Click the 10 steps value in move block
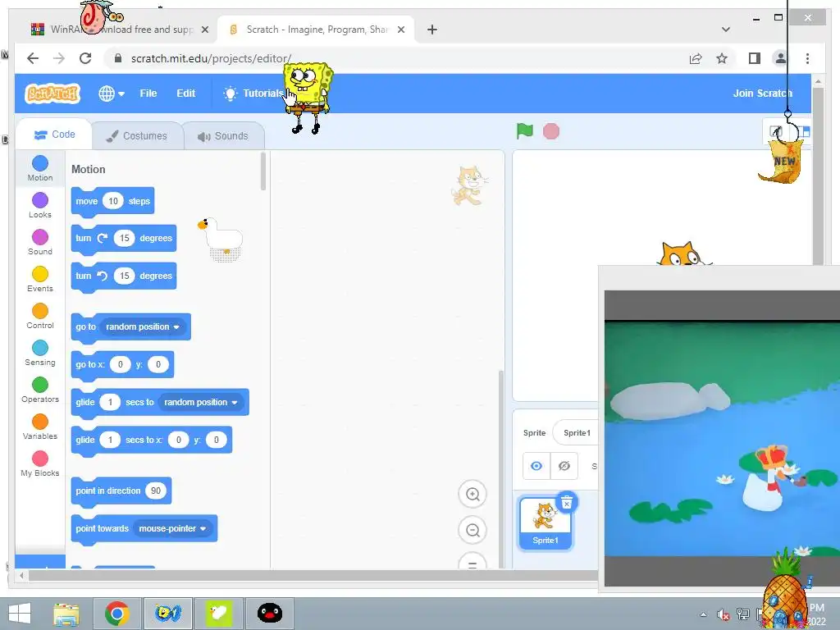840x630 pixels. [113, 202]
